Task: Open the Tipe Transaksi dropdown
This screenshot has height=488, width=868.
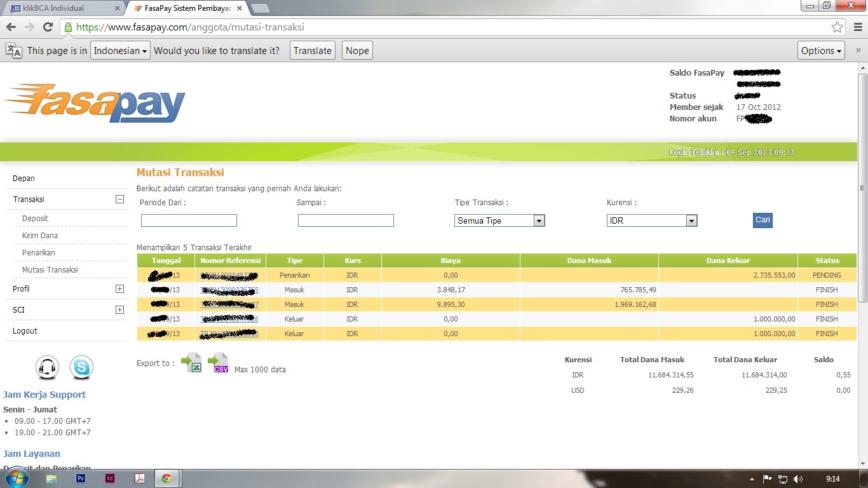Action: click(499, 220)
